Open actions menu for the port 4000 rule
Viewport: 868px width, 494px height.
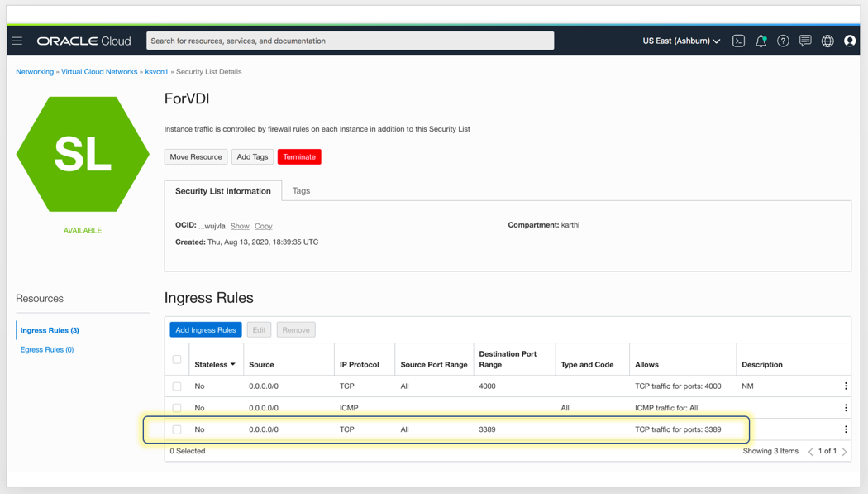point(845,386)
